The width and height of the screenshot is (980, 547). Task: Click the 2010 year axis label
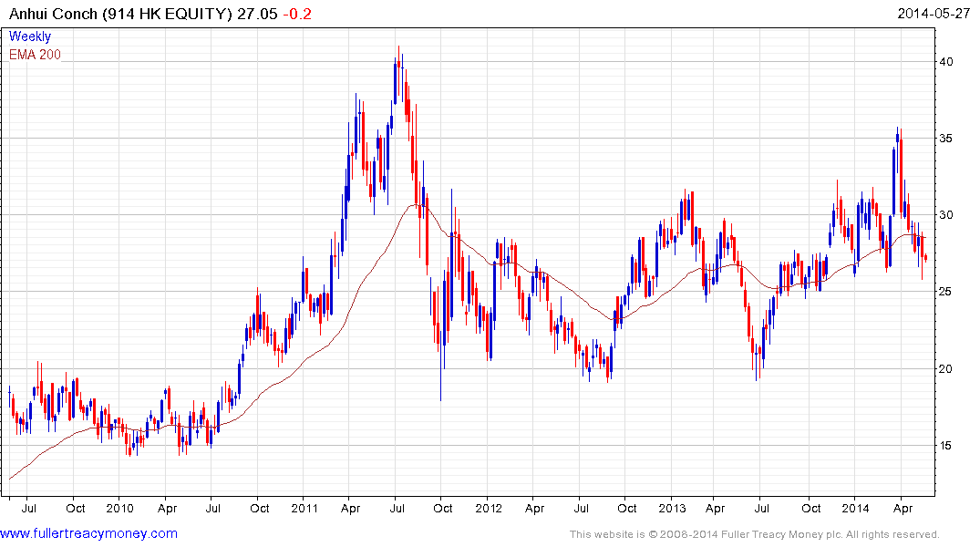coord(119,508)
